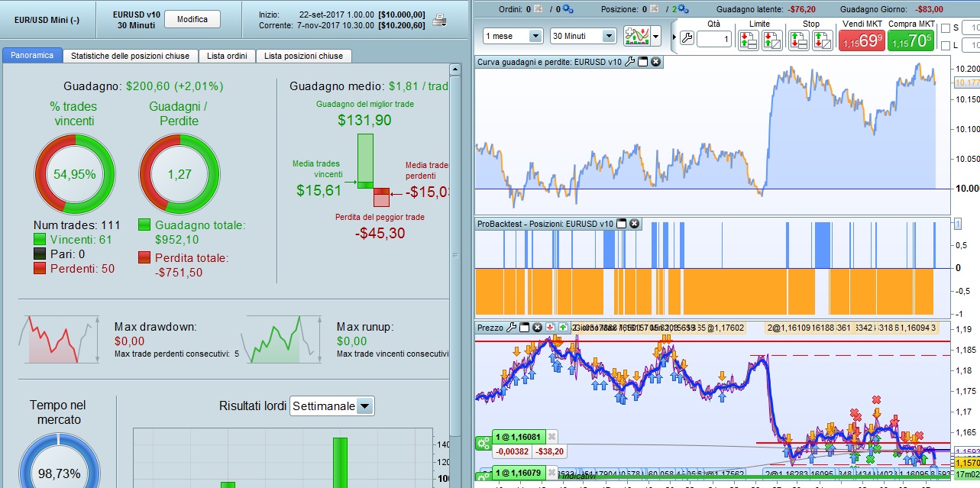Click the 1,1570 current price label on axis
The image size is (980, 488).
[x=966, y=464]
